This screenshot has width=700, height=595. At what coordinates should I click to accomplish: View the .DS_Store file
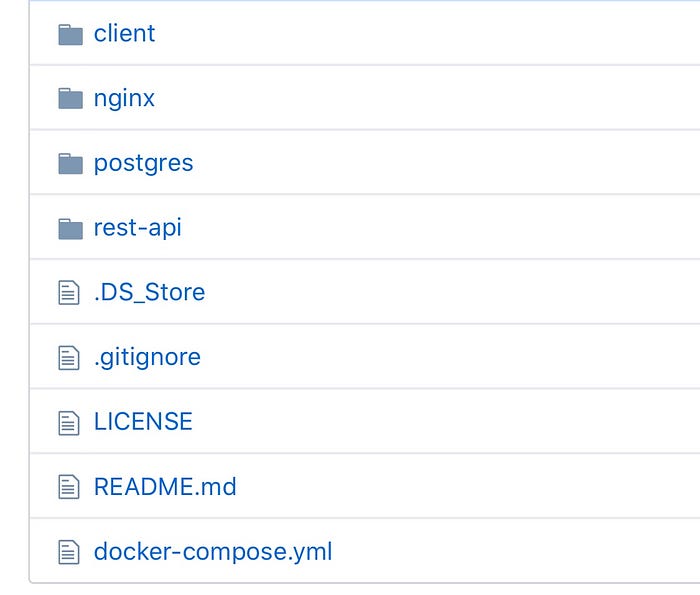click(150, 292)
